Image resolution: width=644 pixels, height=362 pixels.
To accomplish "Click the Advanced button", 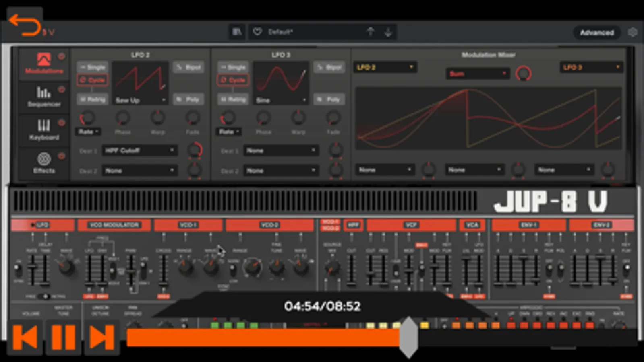I will point(597,33).
